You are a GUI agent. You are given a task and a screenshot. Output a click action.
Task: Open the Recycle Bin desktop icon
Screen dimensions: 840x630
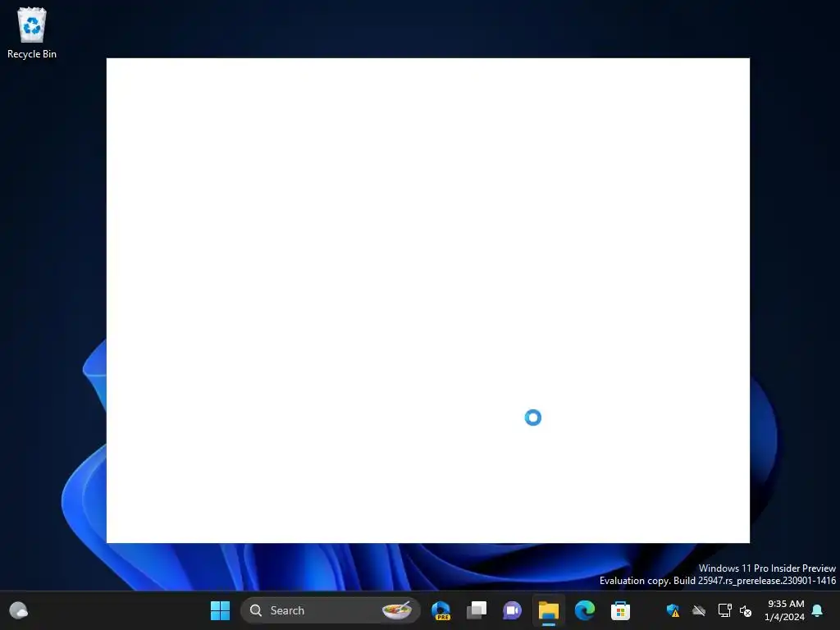coord(32,33)
